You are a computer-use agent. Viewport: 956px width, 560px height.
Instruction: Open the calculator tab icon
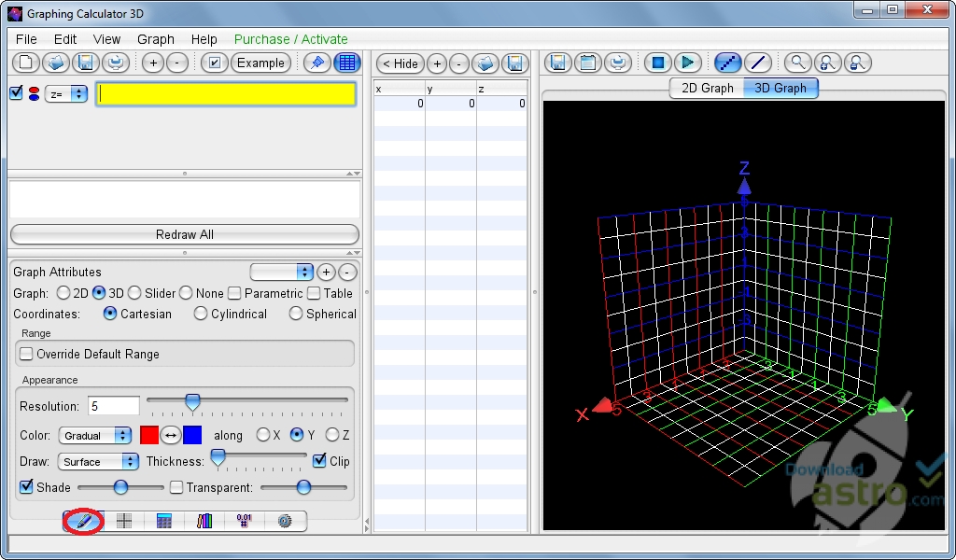tap(164, 521)
